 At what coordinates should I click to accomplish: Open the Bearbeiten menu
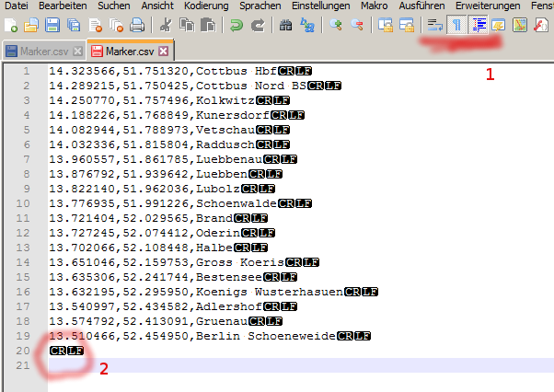63,6
